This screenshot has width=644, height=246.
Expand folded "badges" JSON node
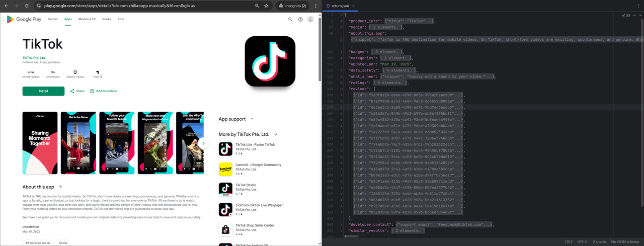click(342, 52)
